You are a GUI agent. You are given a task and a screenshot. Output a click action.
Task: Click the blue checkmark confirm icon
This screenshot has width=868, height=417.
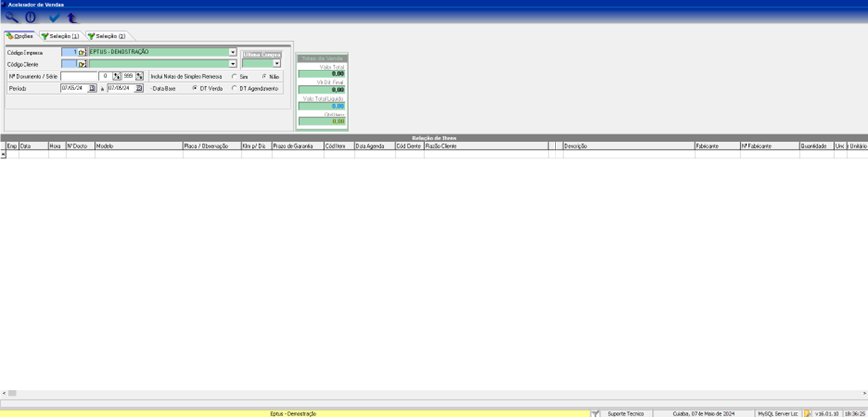pyautogui.click(x=55, y=18)
